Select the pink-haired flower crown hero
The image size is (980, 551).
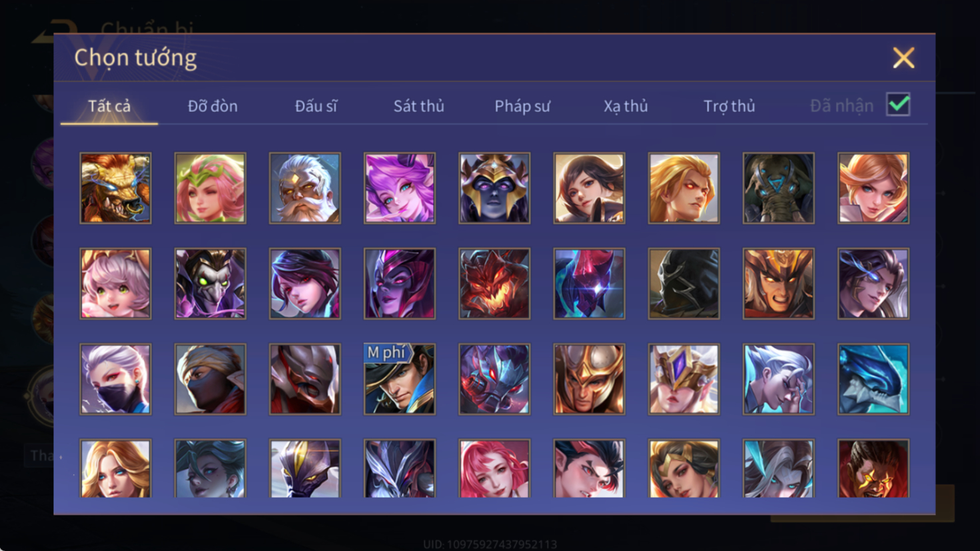[x=210, y=188]
